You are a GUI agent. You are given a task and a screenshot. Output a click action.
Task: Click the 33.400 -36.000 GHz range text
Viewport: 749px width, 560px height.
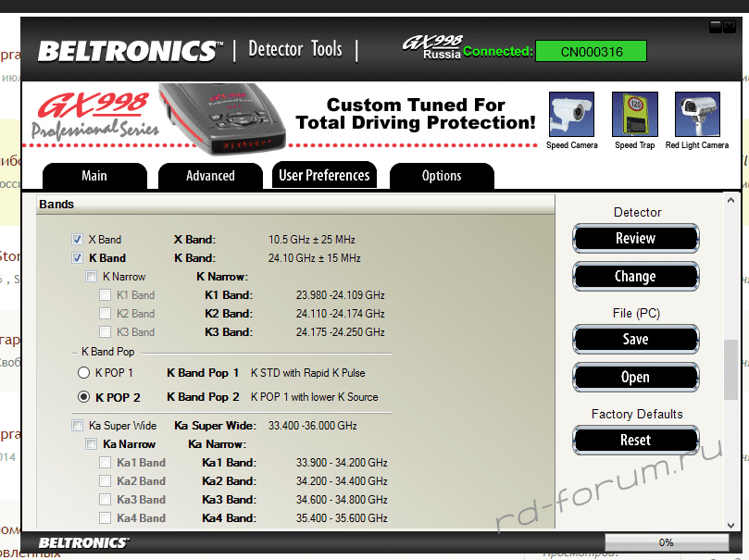(312, 426)
